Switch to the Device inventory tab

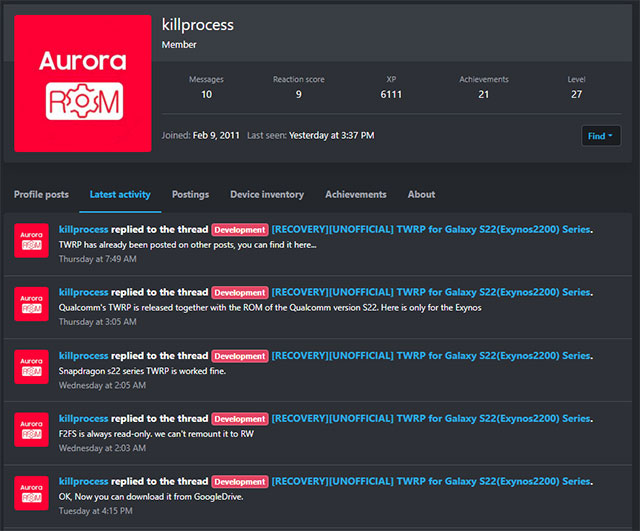click(267, 194)
